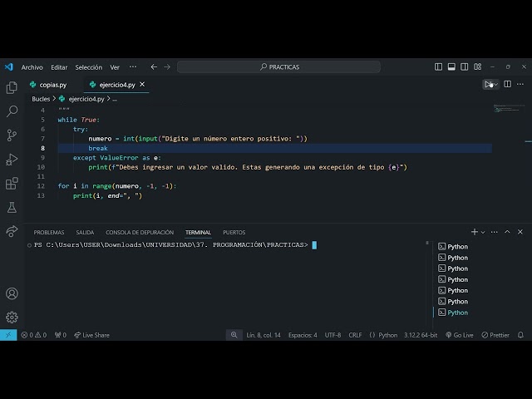Click the PRACTICAS command center search
The width and height of the screenshot is (532, 399).
pos(279,66)
